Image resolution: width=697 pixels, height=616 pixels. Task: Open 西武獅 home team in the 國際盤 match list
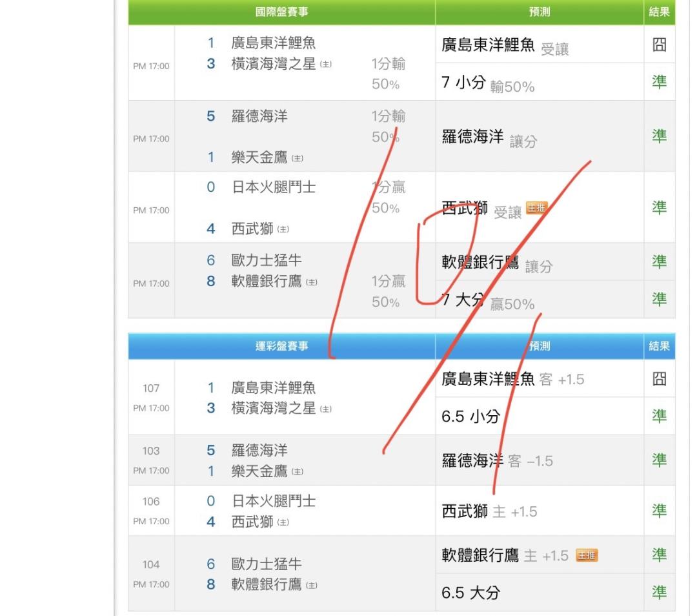pyautogui.click(x=252, y=229)
